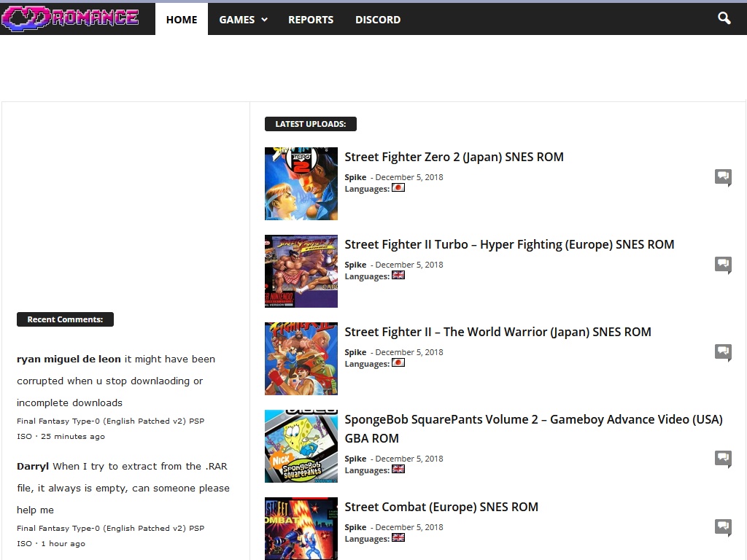Open ryan miguel de leon's comment

coord(116,381)
